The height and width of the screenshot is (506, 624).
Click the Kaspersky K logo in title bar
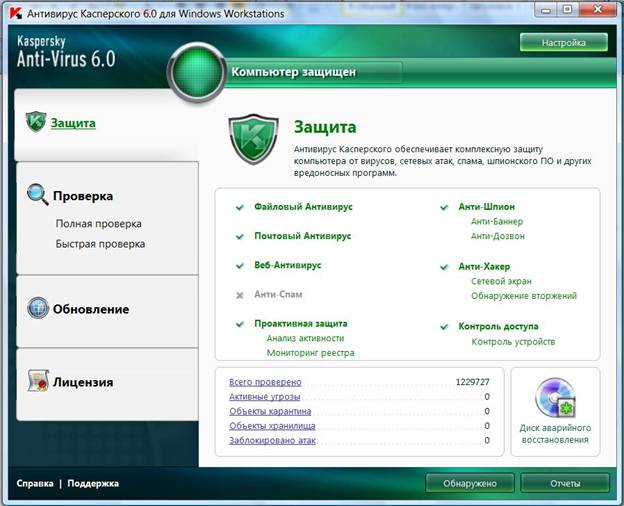pyautogui.click(x=15, y=13)
